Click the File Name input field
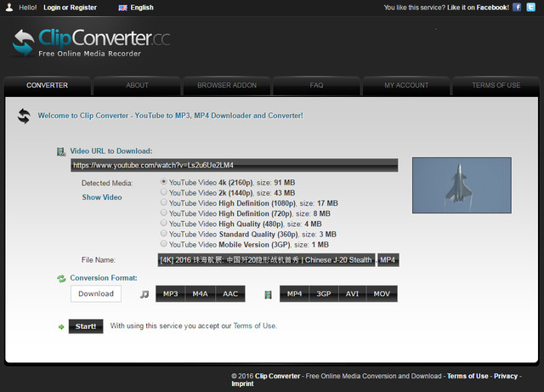The image size is (544, 392). click(266, 260)
